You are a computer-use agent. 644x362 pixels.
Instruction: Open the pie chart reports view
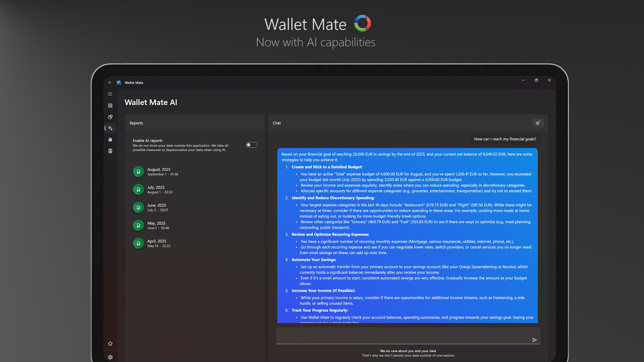(x=110, y=117)
